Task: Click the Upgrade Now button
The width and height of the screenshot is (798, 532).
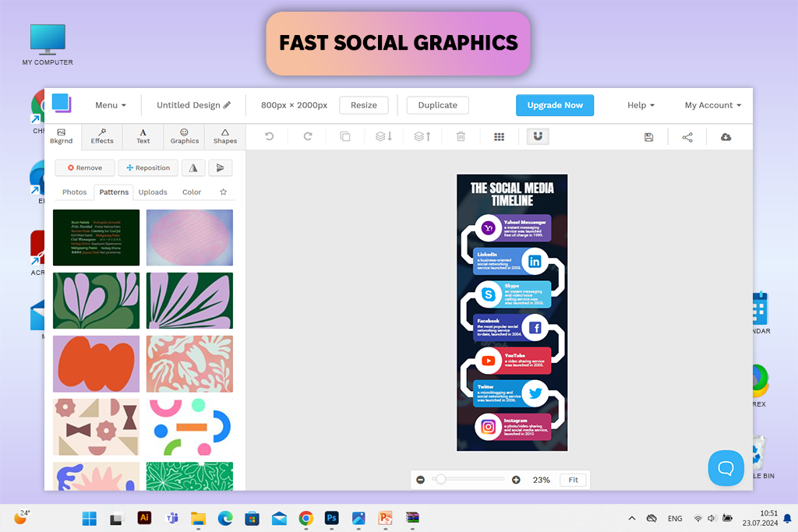Action: (x=555, y=105)
